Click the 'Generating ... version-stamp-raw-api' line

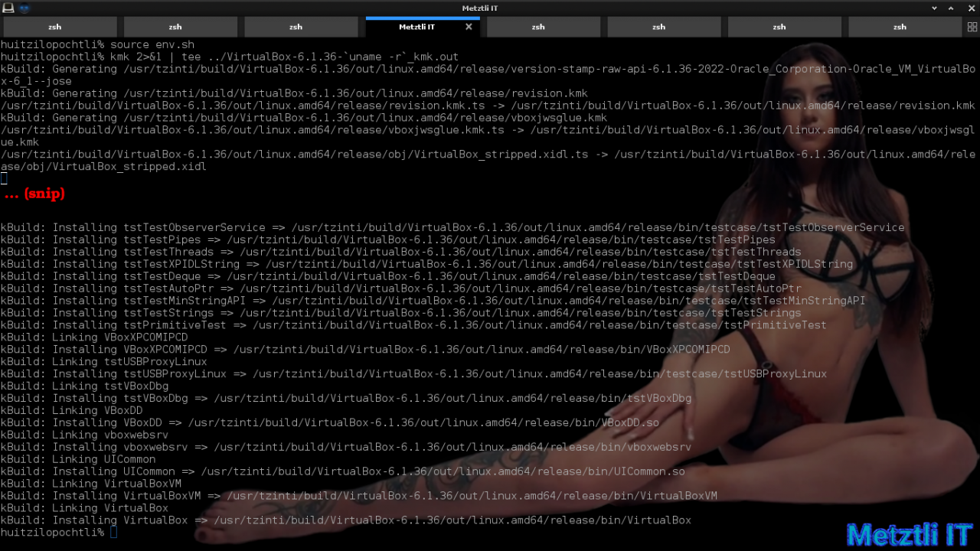click(x=488, y=75)
